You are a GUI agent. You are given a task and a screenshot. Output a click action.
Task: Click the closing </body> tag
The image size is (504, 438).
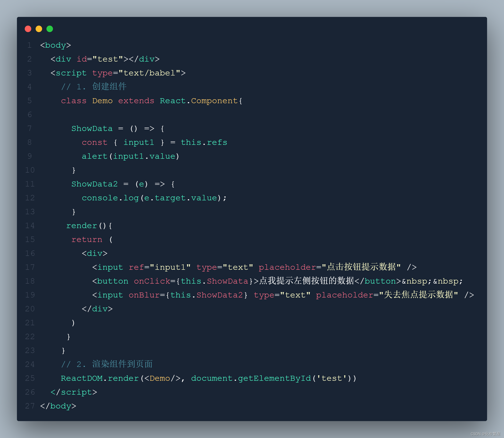coord(58,406)
